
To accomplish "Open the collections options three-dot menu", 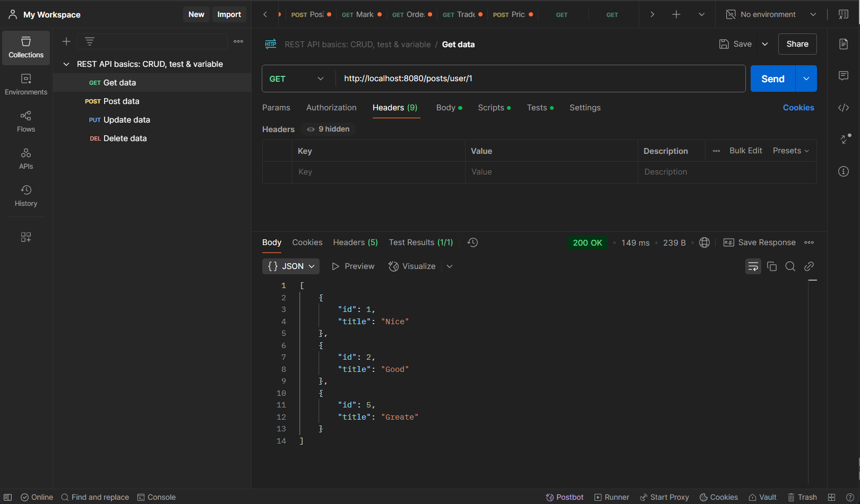I will coord(238,41).
